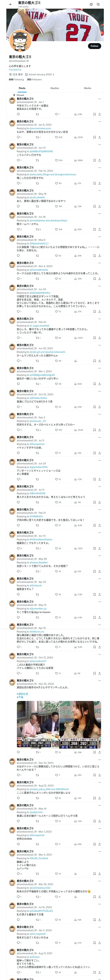Open the 363 Followers list
The height and width of the screenshot is (980, 110).
[x=34, y=80]
